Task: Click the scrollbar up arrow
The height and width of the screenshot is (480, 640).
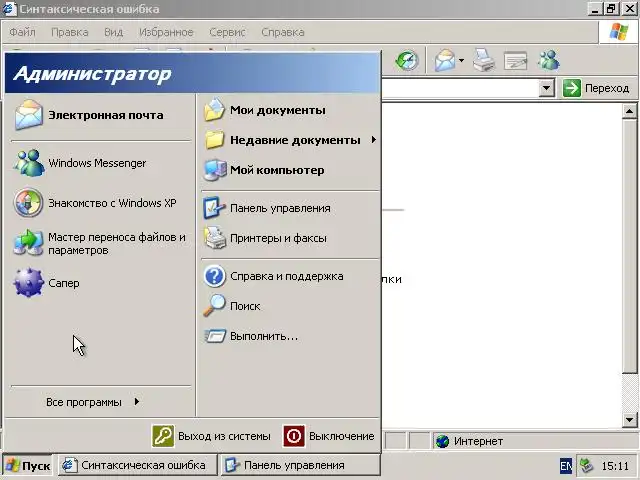Action: pyautogui.click(x=629, y=111)
